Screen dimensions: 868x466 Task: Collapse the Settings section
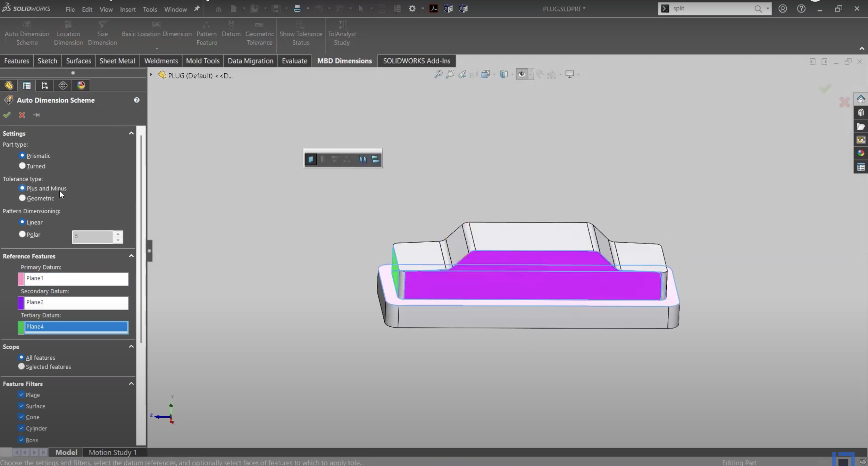tap(131, 133)
